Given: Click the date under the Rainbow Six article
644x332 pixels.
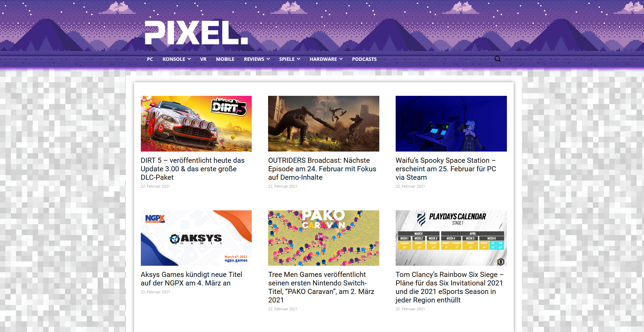Looking at the screenshot, I should 410,309.
